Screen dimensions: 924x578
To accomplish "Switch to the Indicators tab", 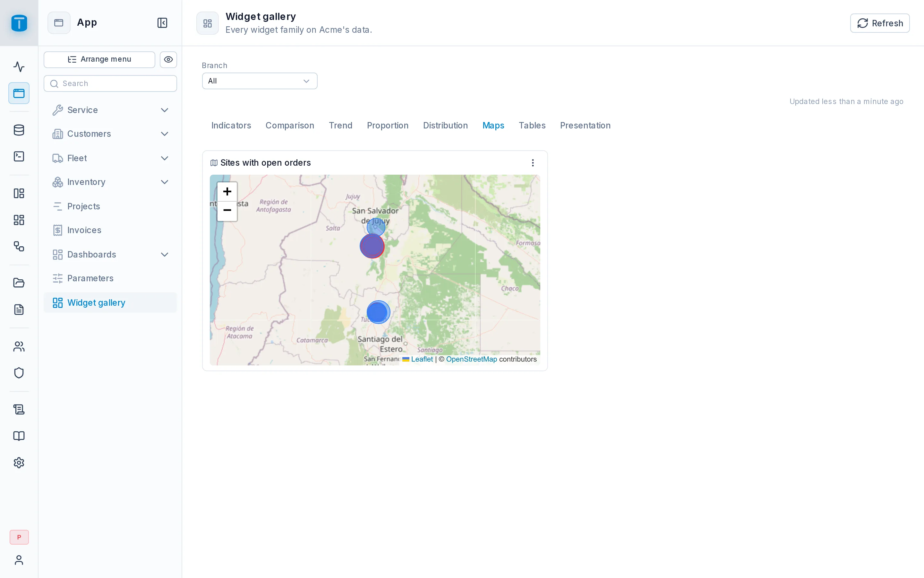I will click(x=231, y=125).
